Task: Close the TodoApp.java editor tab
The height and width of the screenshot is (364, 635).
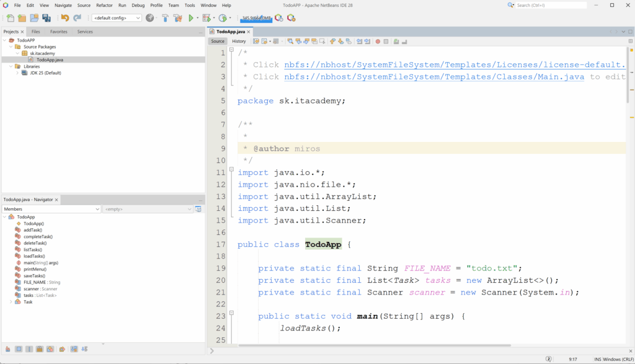Action: [x=249, y=32]
